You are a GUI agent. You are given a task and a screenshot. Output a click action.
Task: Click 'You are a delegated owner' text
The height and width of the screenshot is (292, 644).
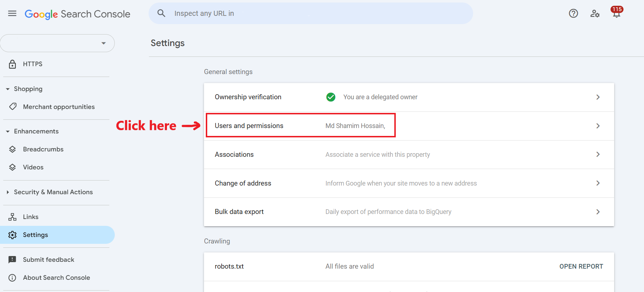point(380,97)
